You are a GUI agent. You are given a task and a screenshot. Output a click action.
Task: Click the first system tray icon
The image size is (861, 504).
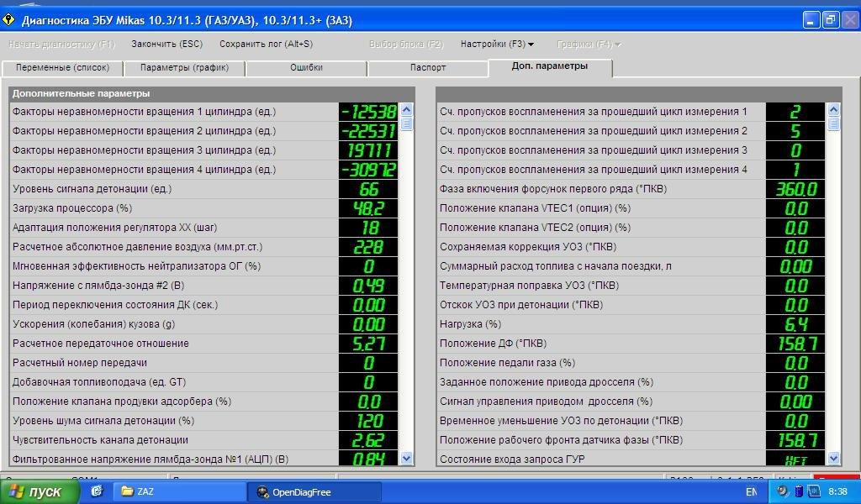(782, 491)
